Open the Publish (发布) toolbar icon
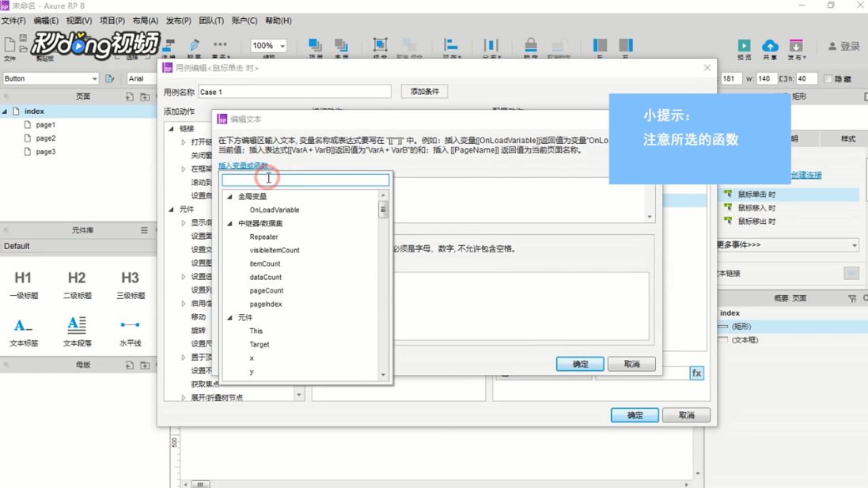Image resolution: width=868 pixels, height=488 pixels. [796, 45]
